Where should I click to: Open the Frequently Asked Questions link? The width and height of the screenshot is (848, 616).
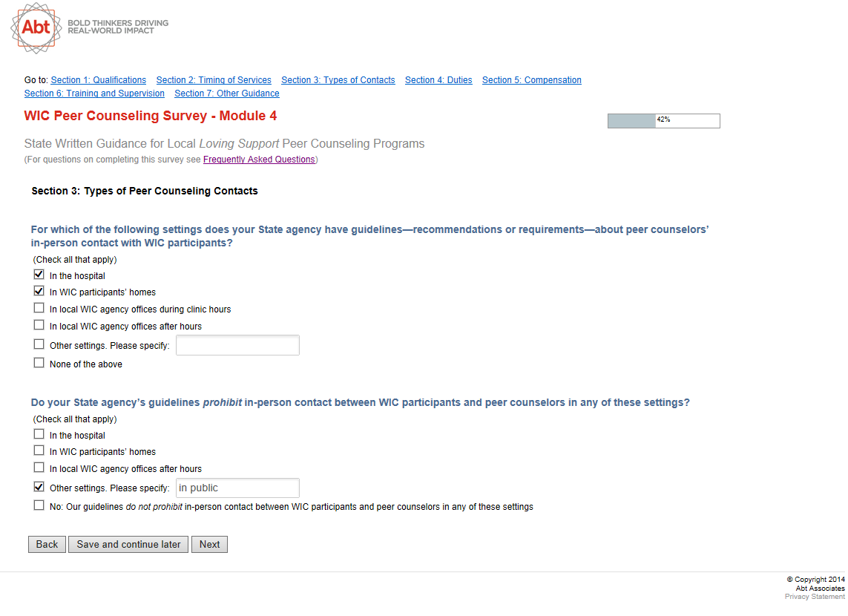(x=259, y=160)
